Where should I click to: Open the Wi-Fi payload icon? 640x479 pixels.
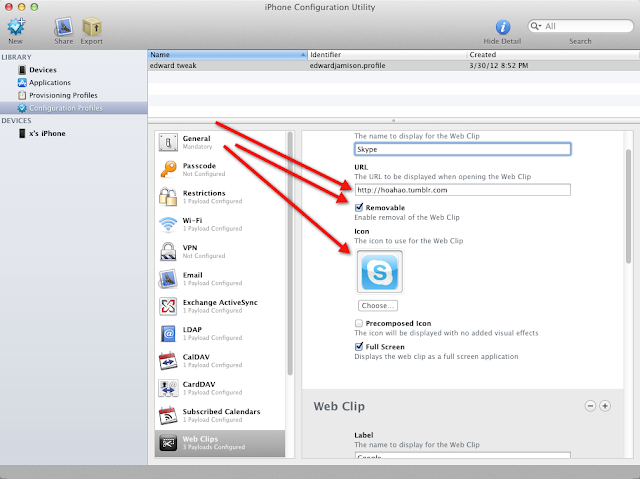click(168, 224)
